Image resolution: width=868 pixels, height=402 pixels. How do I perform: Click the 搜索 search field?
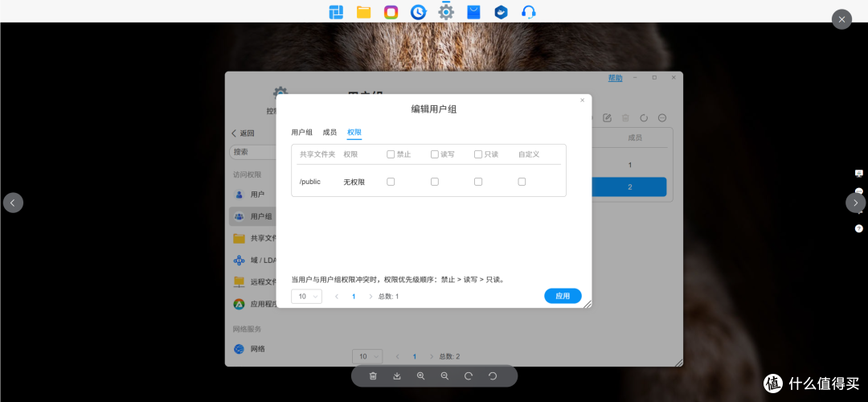point(253,152)
